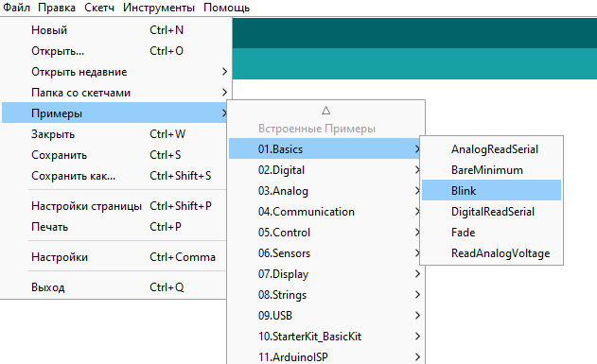Open the ReadAnalogVoltage example
Viewport: 597px width, 364px height.
[492, 253]
